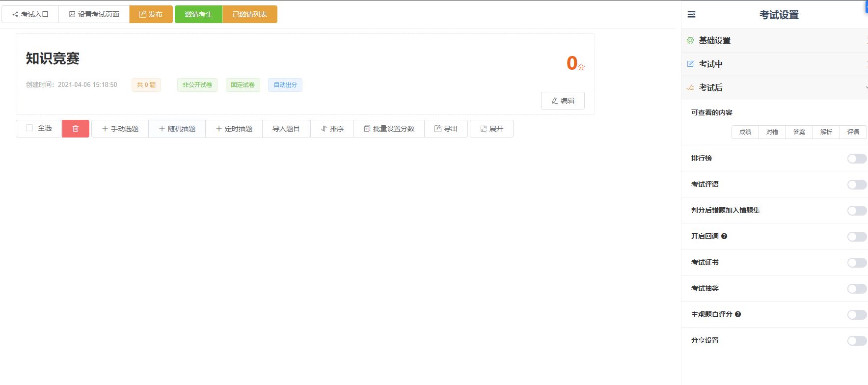Click the gear icon beside 基础设置
This screenshot has height=385, width=868.
click(x=690, y=40)
